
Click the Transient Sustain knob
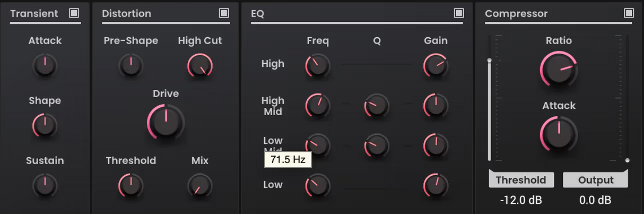45,185
